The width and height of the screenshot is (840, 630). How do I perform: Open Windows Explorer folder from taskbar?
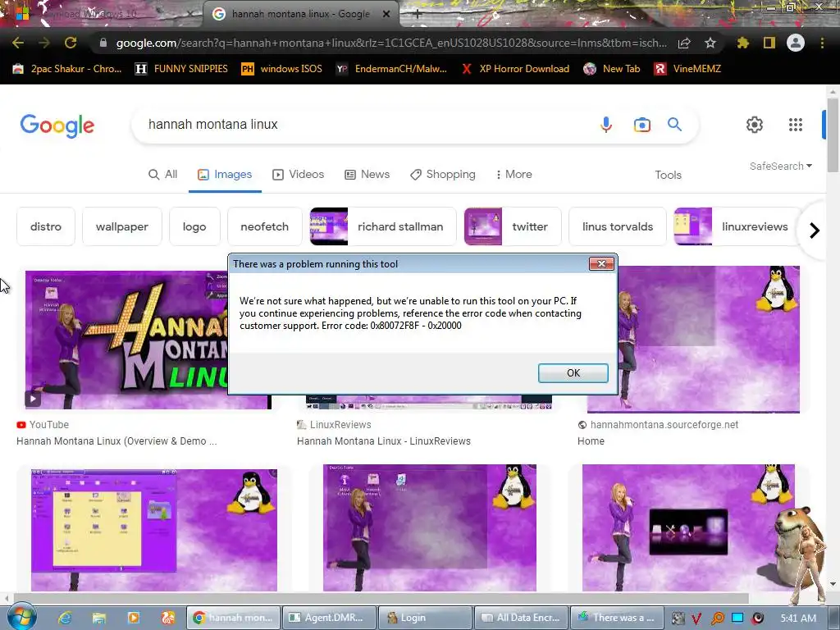pos(99,618)
